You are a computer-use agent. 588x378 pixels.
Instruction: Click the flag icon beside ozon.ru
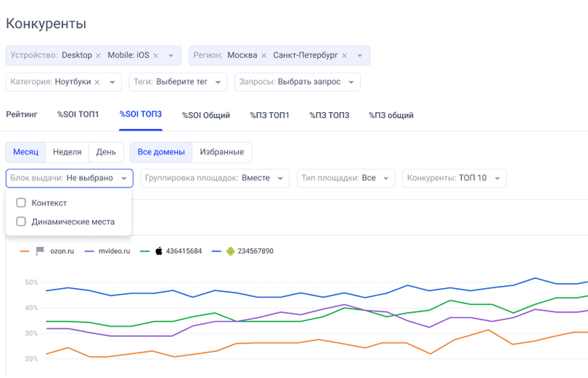coord(40,251)
